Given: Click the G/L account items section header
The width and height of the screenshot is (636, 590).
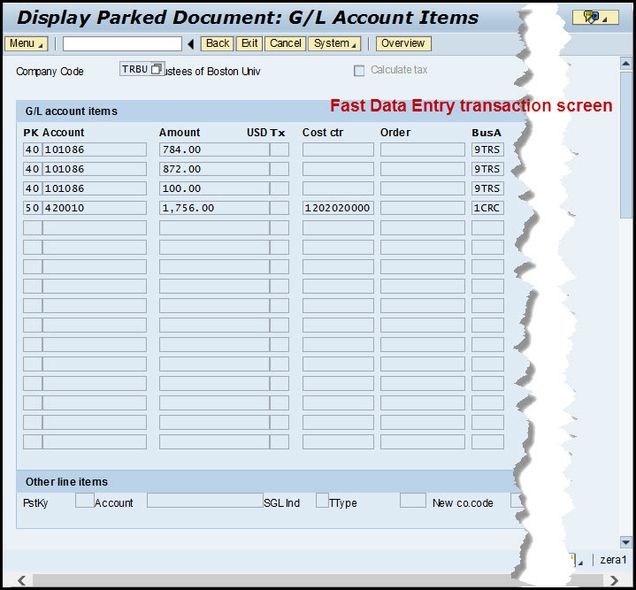Looking at the screenshot, I should tap(71, 111).
